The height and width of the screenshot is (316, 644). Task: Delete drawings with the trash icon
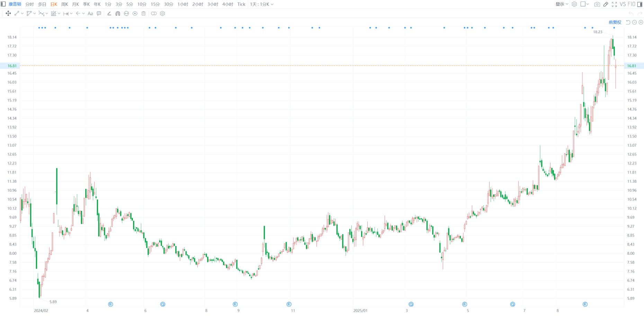tap(143, 14)
